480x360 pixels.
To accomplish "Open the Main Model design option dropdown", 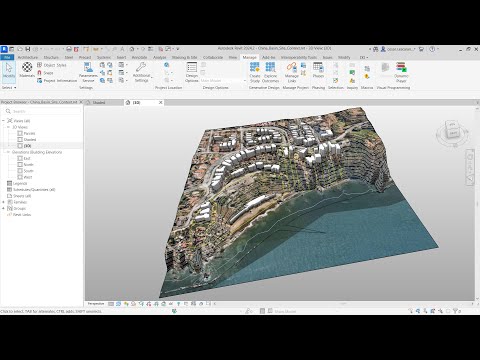I will click(x=223, y=81).
